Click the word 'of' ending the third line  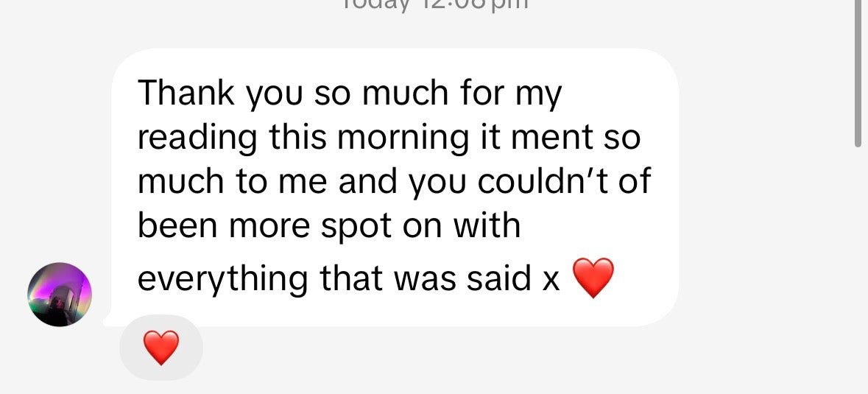[635, 182]
